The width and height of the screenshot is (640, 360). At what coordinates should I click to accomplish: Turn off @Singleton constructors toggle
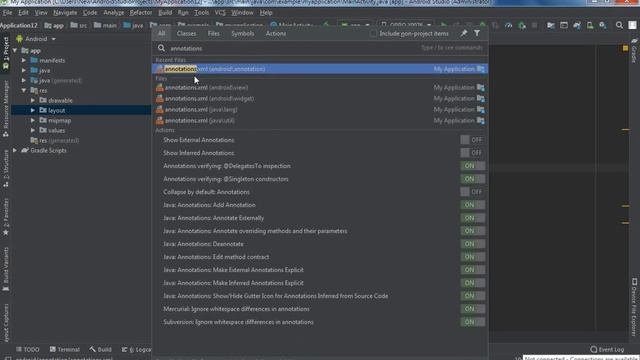[x=472, y=179]
